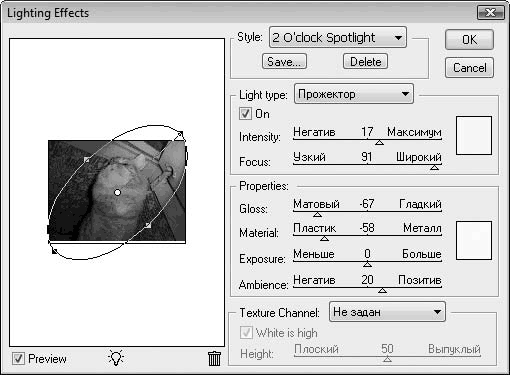Open the Texture Channel dropdown
The image size is (510, 375).
387,312
